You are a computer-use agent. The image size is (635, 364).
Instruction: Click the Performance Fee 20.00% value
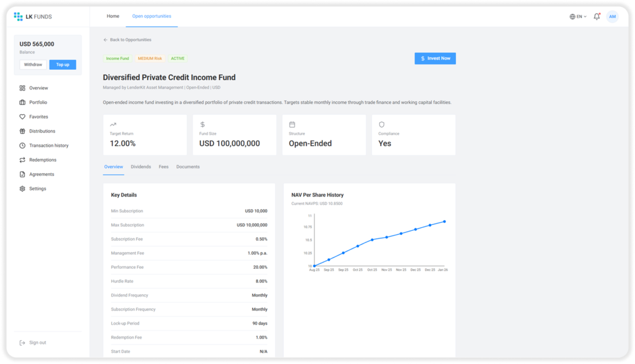260,267
